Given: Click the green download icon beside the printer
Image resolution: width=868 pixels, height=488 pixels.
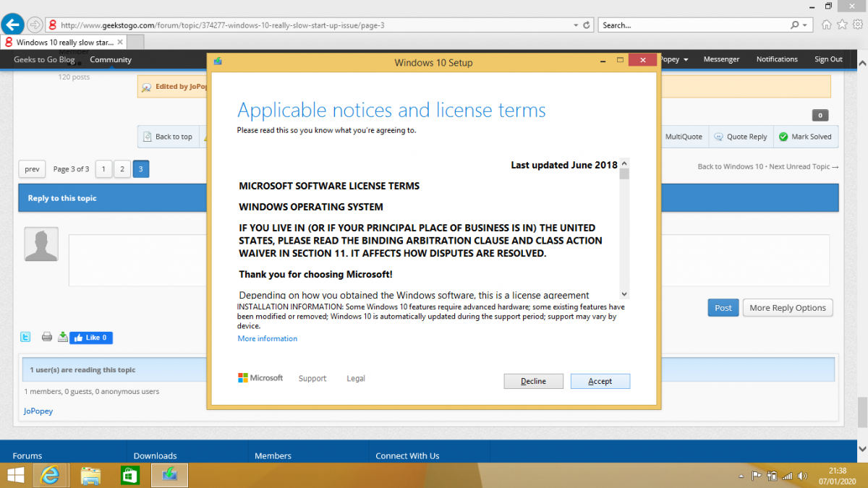Looking at the screenshot, I should point(62,337).
